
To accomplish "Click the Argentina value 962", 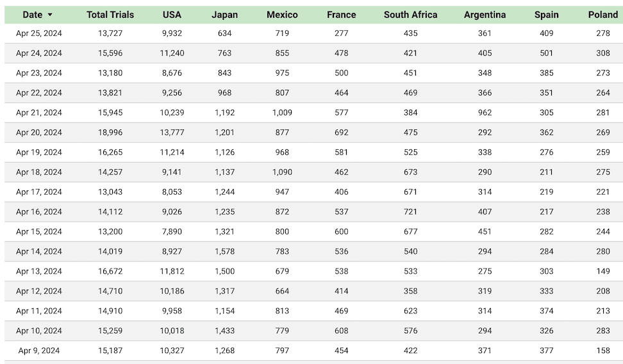I will (485, 112).
